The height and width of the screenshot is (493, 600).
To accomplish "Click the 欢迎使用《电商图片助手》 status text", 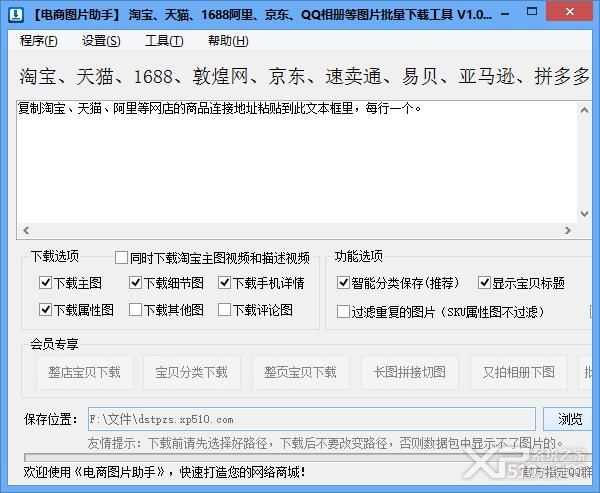I will coord(164,472).
